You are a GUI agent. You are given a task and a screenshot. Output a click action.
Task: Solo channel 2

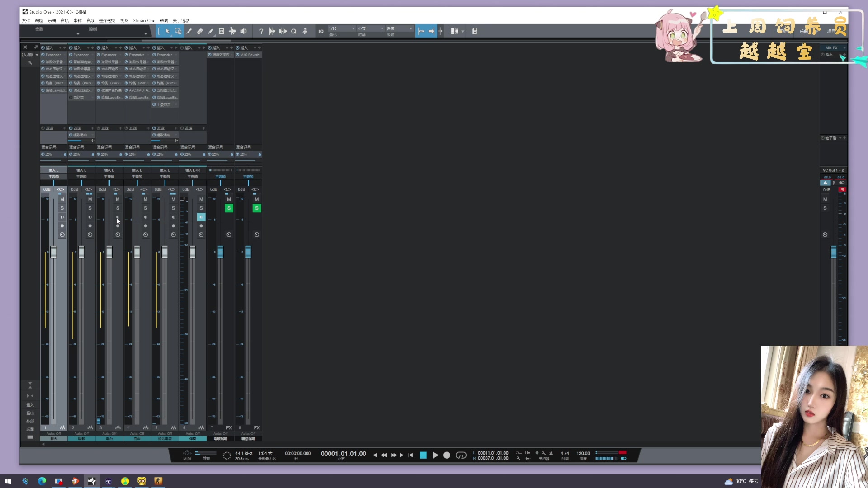[x=90, y=208]
